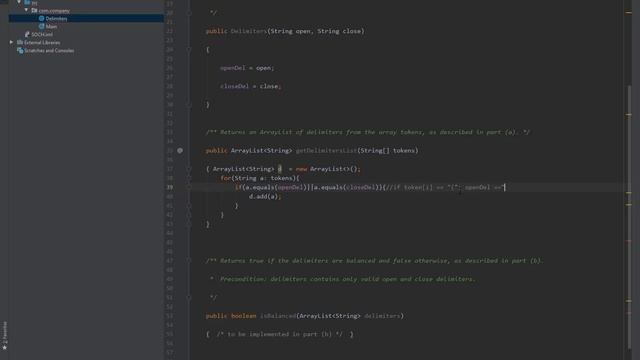Click the 'to be implemented in part (b)' comment
This screenshot has height=360, width=640.
point(280,334)
